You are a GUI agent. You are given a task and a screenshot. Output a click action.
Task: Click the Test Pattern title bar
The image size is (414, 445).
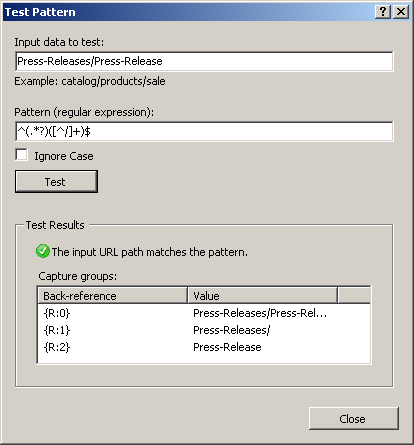tap(188, 12)
